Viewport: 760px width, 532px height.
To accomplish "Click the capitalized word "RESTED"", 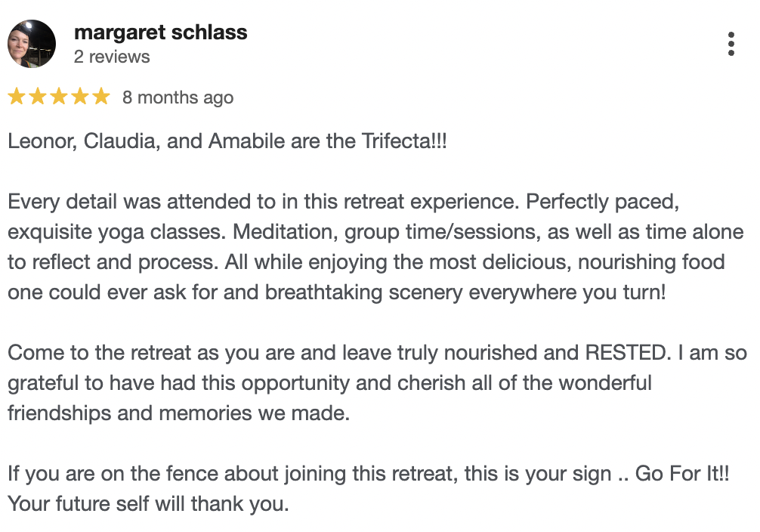I will [635, 354].
